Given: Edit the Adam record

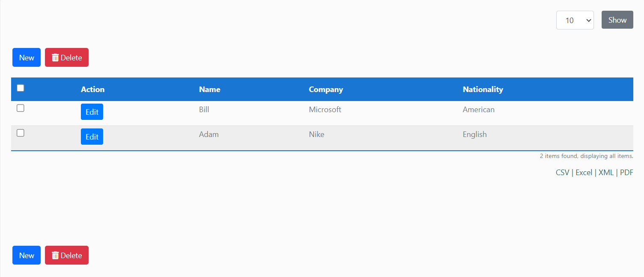Looking at the screenshot, I should click(92, 137).
